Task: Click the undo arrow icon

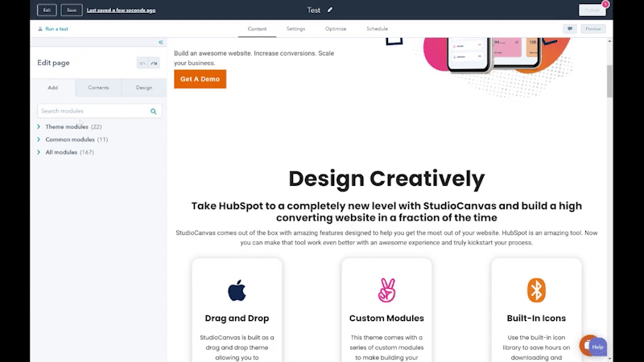Action: (142, 64)
